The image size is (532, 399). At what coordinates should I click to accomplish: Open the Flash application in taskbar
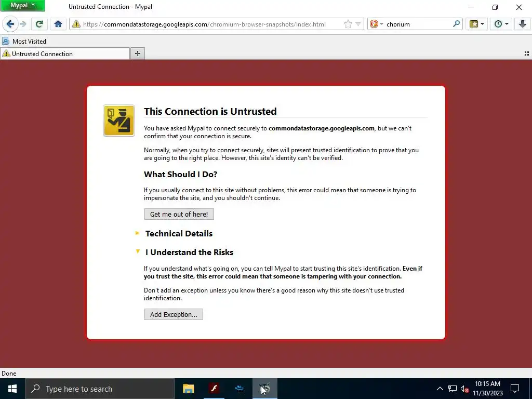(214, 389)
